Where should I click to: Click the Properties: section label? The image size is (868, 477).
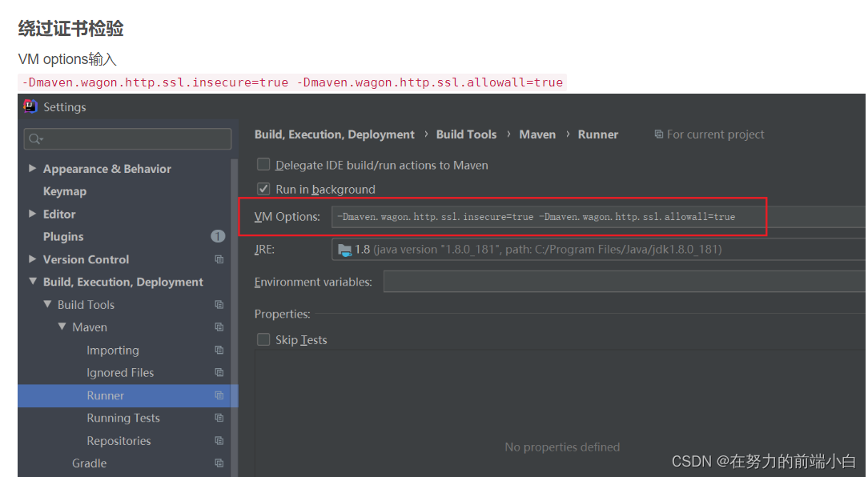tap(283, 314)
